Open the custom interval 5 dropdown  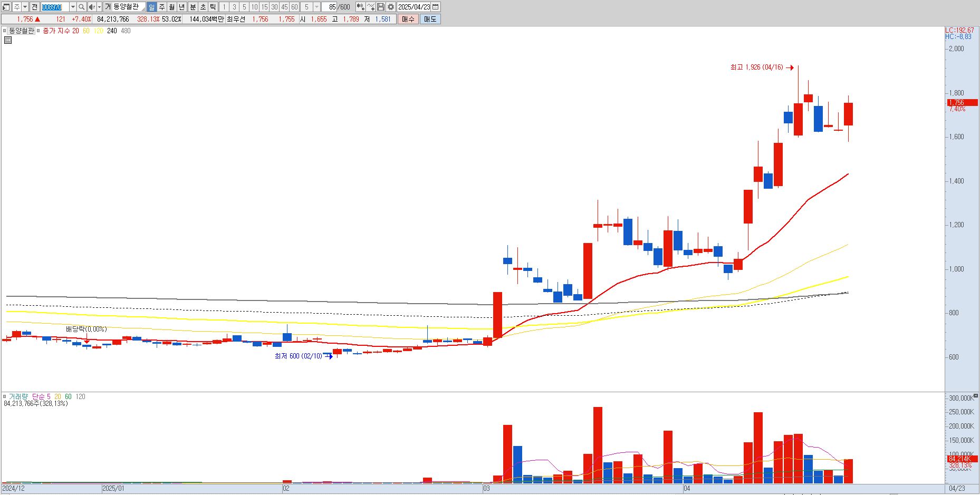click(316, 7)
